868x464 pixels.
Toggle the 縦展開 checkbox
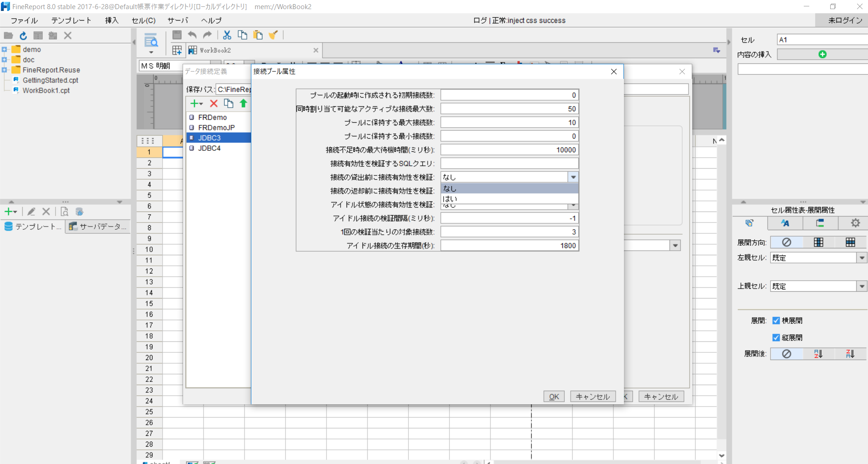(x=776, y=337)
